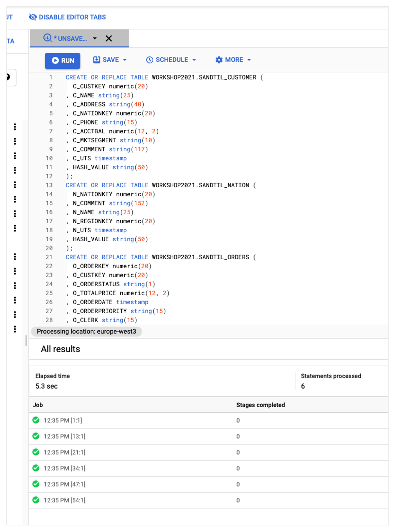Run the query with the RUN button
Image resolution: width=396 pixels, height=532 pixels.
[62, 60]
